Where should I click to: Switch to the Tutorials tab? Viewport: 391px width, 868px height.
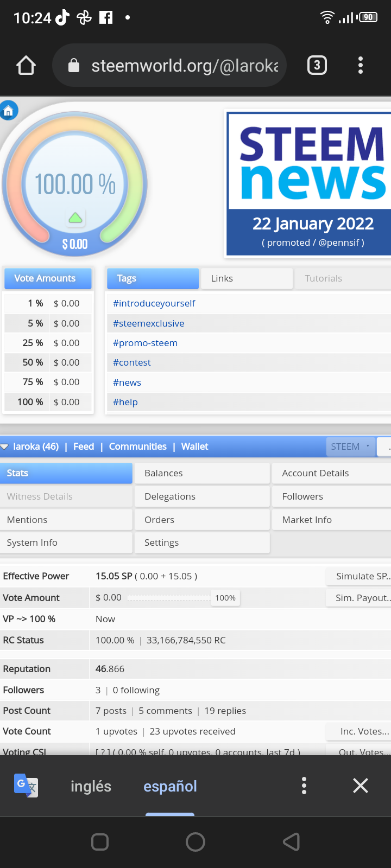coord(342,278)
